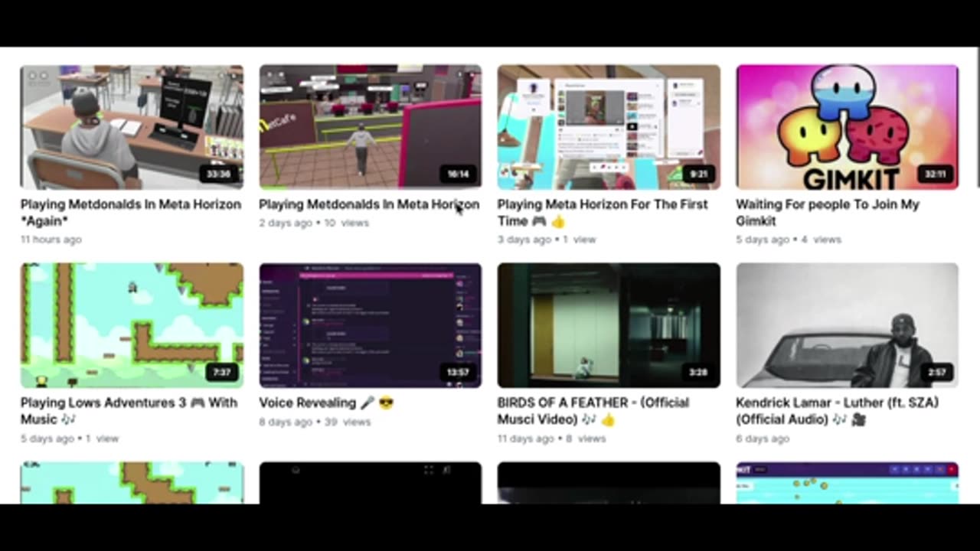Click the 'Voice Revealing' video title
Screen dimensions: 980x551
[326, 403]
